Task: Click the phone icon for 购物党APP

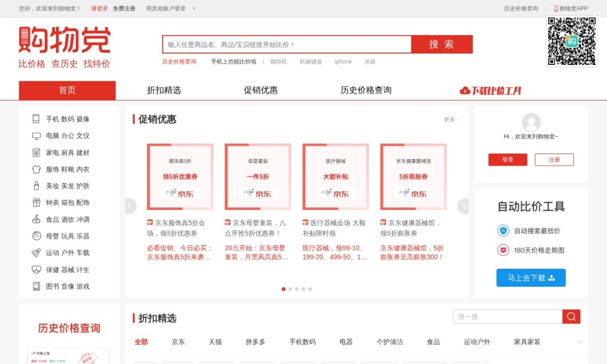Action: [556, 8]
